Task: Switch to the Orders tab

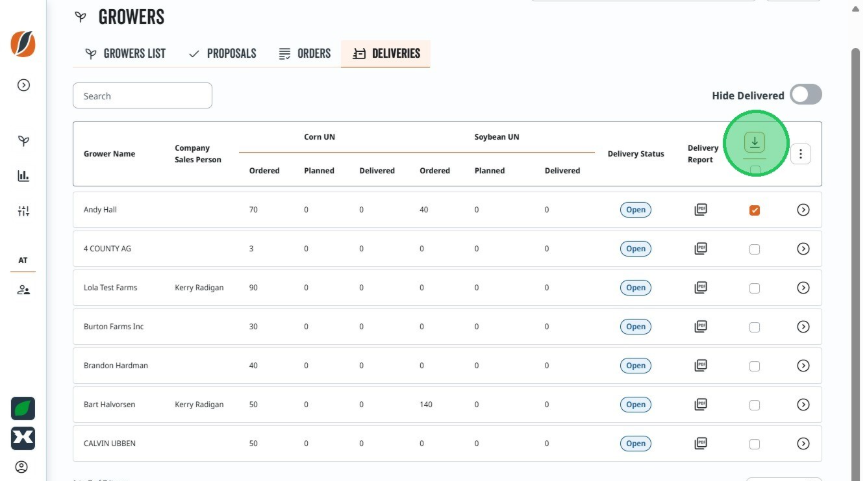Action: [x=305, y=53]
